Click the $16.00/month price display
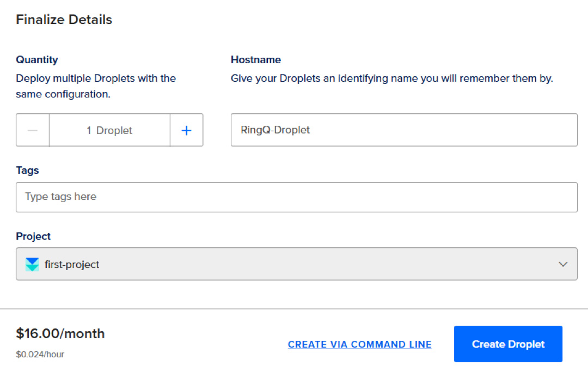Screen dimensions: 588x378 [60, 333]
